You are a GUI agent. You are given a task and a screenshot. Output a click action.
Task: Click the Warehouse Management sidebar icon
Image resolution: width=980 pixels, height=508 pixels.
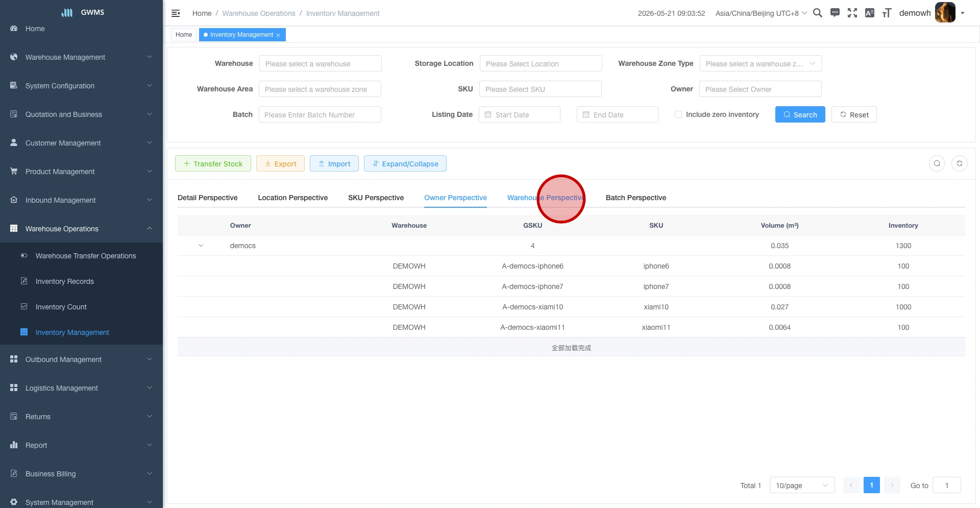click(14, 57)
